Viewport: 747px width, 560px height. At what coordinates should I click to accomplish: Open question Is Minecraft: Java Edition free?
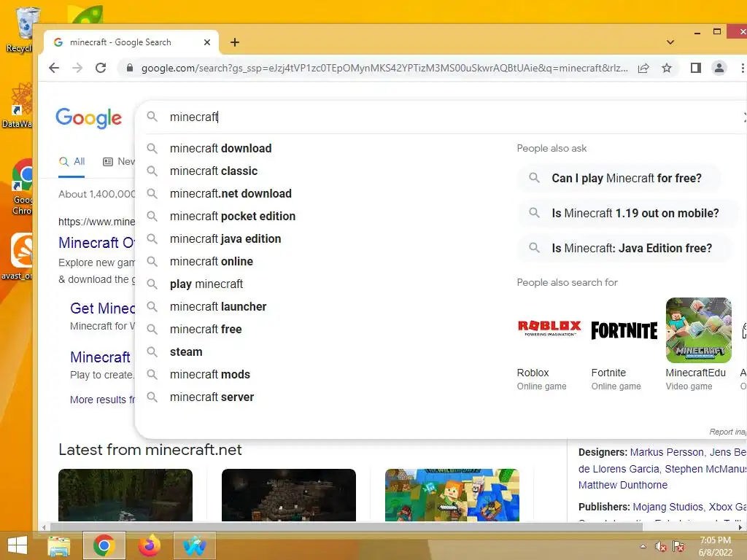(624, 248)
